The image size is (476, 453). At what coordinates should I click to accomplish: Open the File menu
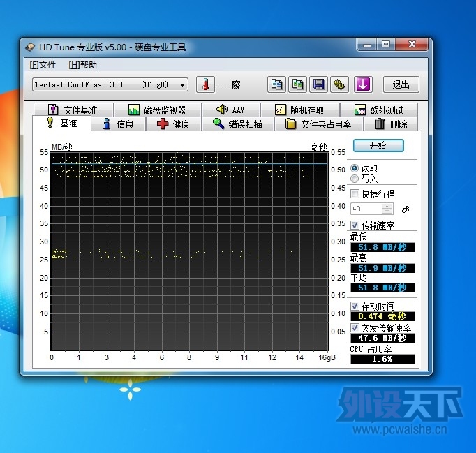[43, 65]
